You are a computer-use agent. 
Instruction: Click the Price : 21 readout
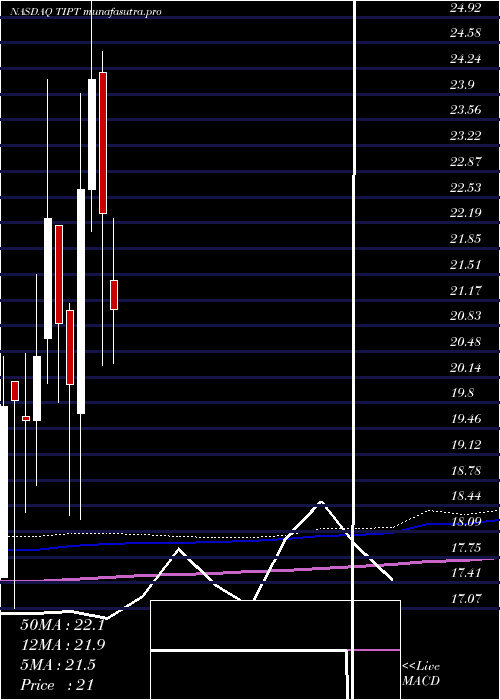[x=57, y=684]
